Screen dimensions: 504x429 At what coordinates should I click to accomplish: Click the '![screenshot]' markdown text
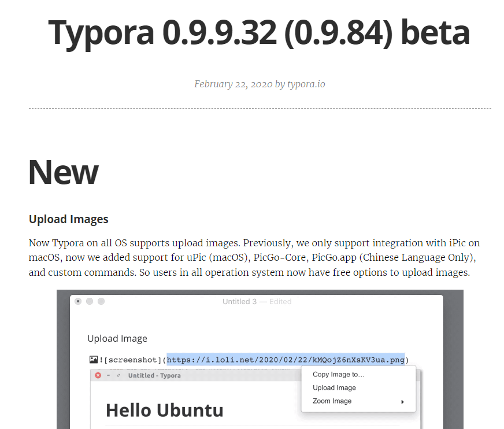[x=131, y=360]
